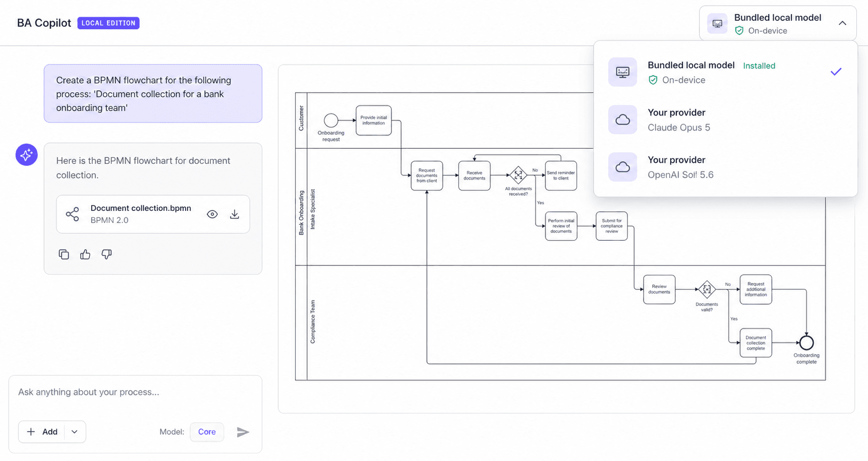Select the Onboarding request start event
Image resolution: width=868 pixels, height=461 pixels.
coord(331,120)
